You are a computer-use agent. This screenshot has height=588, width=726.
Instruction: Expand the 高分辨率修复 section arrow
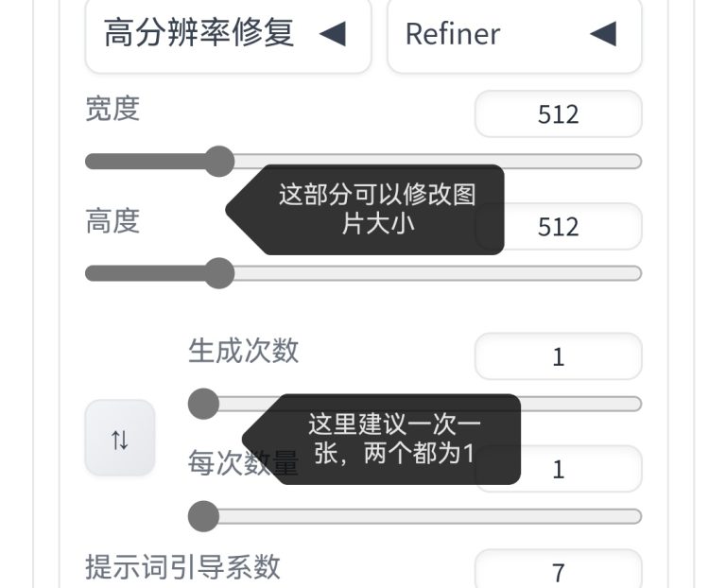(x=333, y=34)
